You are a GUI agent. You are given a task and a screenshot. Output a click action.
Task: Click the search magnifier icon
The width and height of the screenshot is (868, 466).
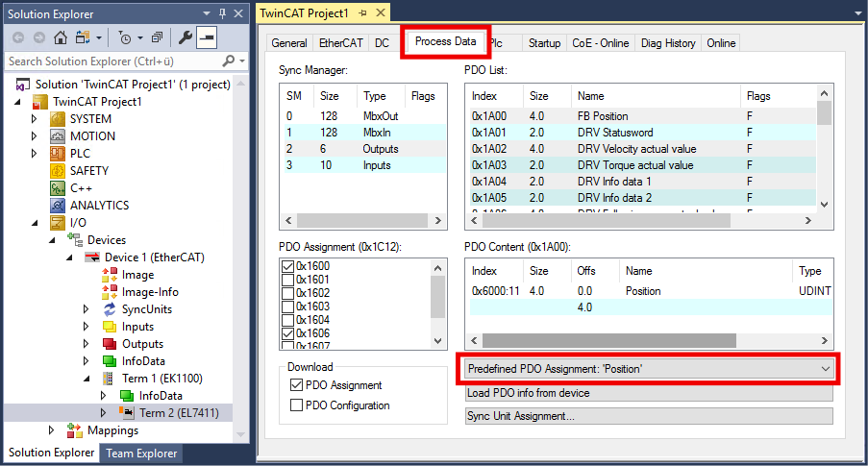(228, 61)
